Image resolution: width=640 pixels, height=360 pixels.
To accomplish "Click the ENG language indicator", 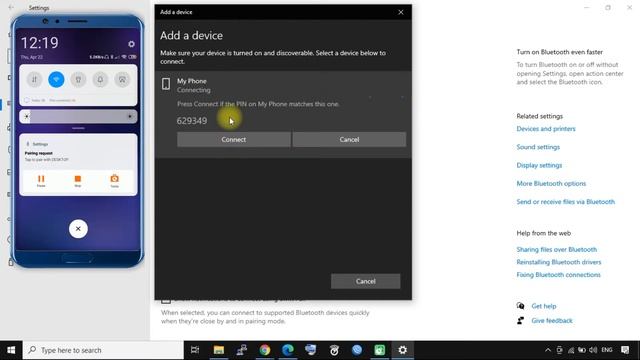I will coord(607,350).
